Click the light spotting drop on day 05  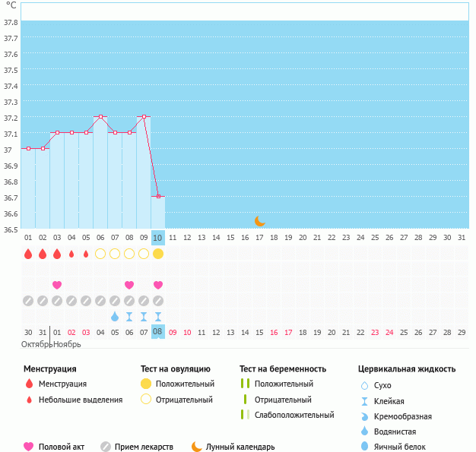click(x=86, y=254)
